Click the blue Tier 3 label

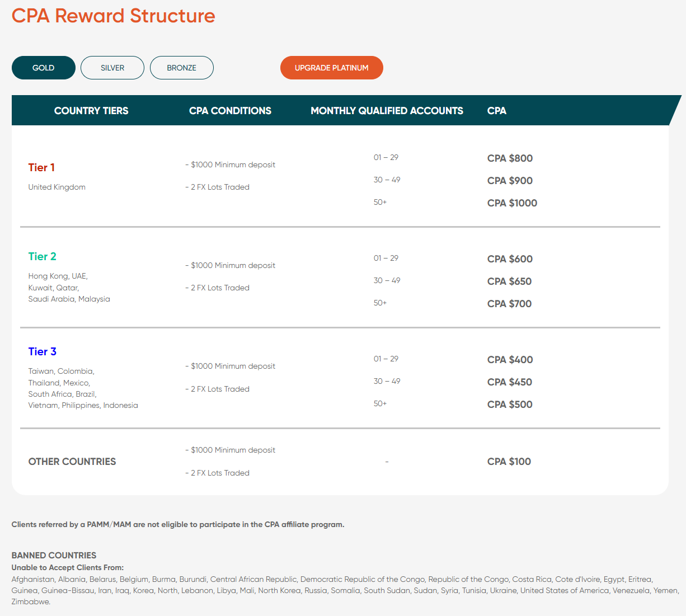43,351
